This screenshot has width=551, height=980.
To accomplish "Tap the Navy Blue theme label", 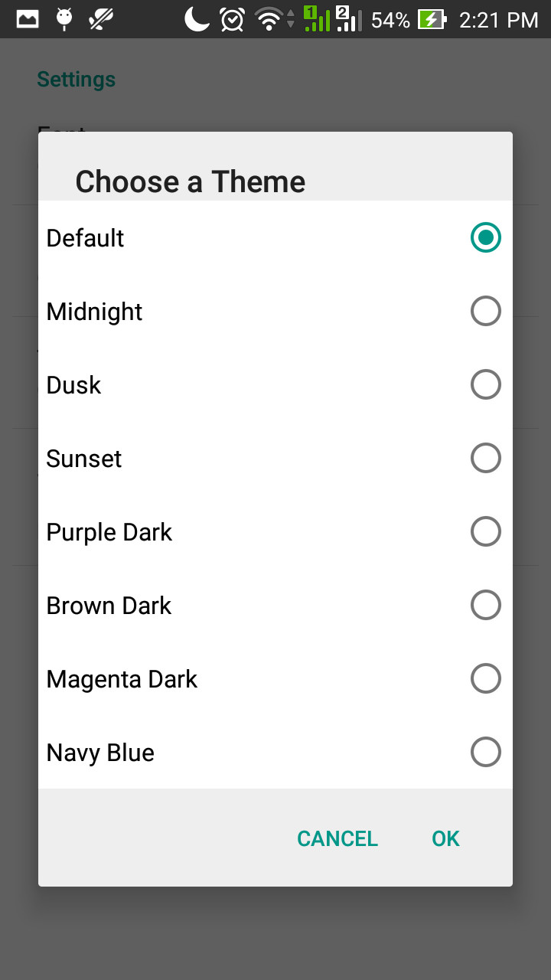I will pyautogui.click(x=100, y=753).
